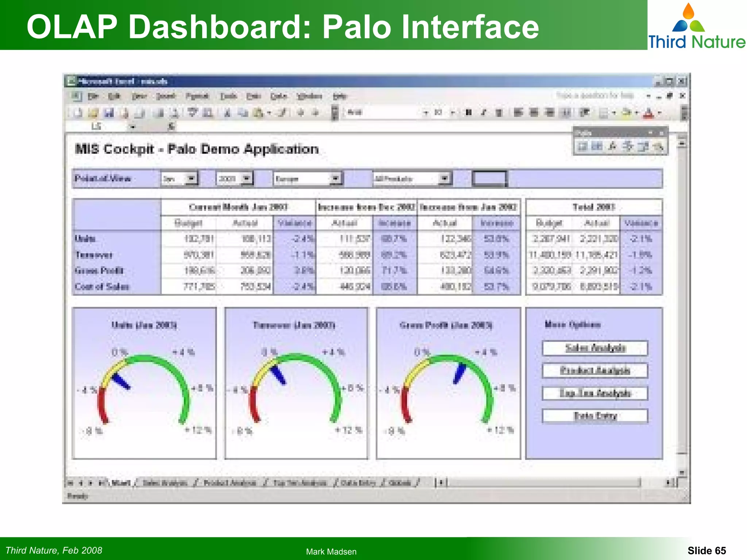Click the Paste clipboard icon
This screenshot has width=747, height=560.
pyautogui.click(x=258, y=113)
